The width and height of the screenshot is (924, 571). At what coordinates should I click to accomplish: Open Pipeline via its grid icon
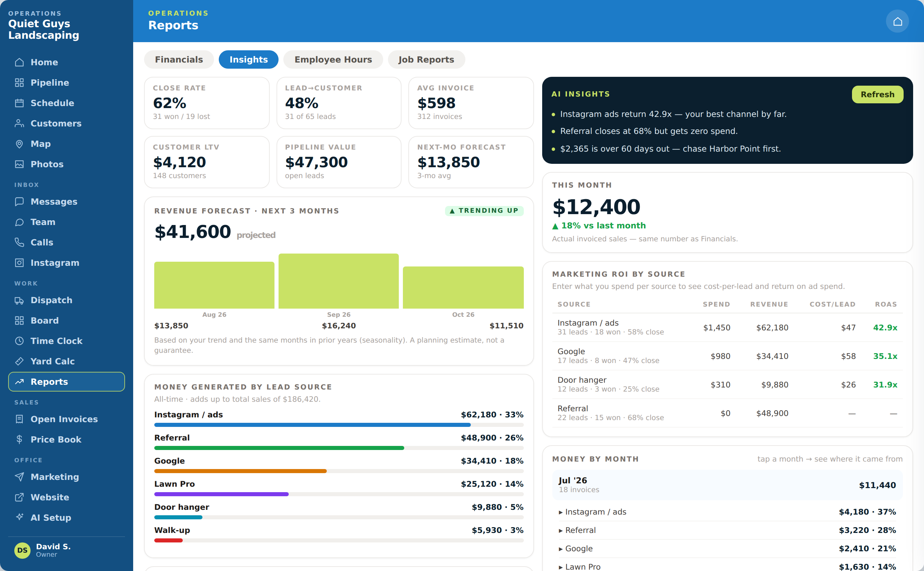click(19, 83)
